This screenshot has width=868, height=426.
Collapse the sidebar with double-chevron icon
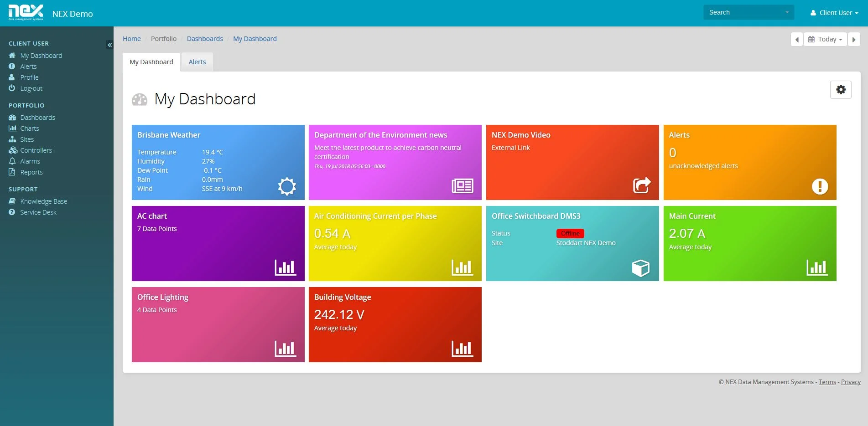coord(109,45)
